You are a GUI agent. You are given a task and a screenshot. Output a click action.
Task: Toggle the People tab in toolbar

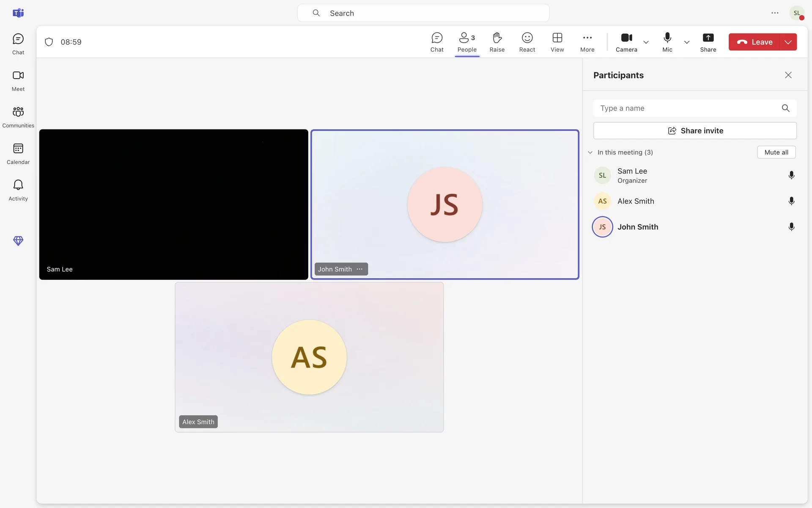coord(467,42)
